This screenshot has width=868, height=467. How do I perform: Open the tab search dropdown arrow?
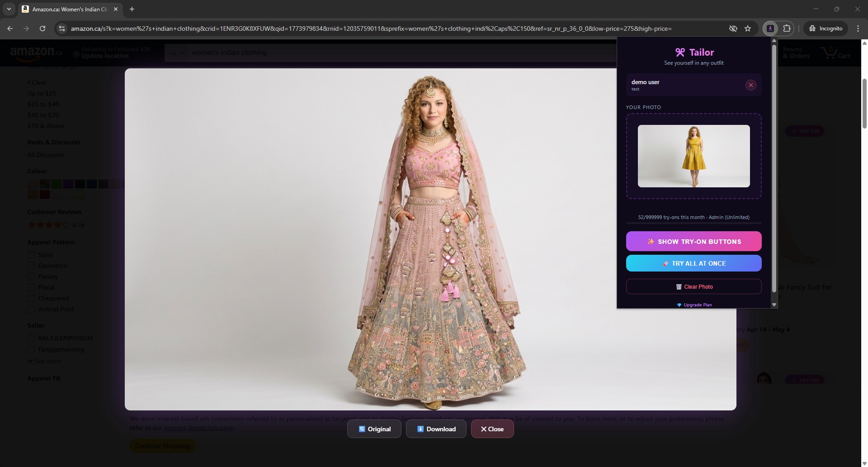coord(9,9)
